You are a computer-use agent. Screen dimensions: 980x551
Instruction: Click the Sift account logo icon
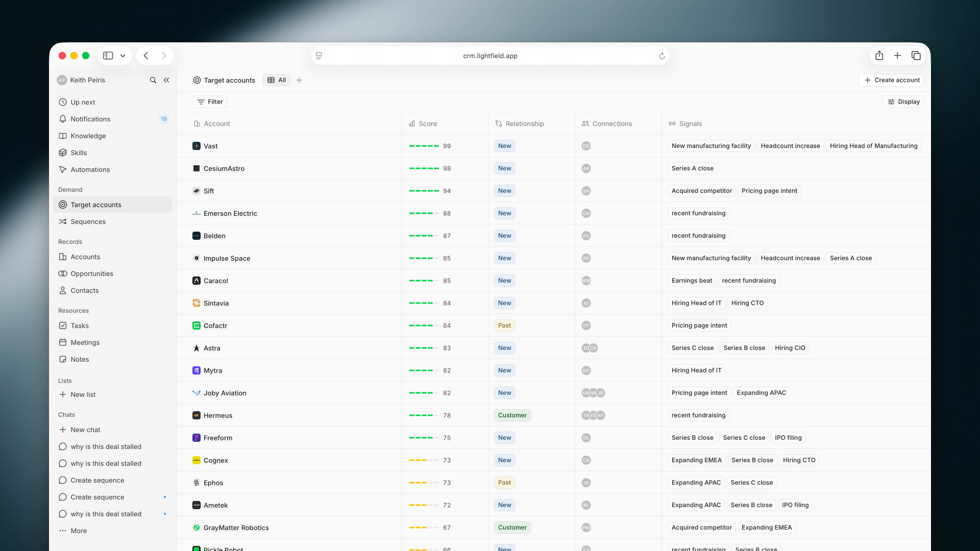pos(197,191)
